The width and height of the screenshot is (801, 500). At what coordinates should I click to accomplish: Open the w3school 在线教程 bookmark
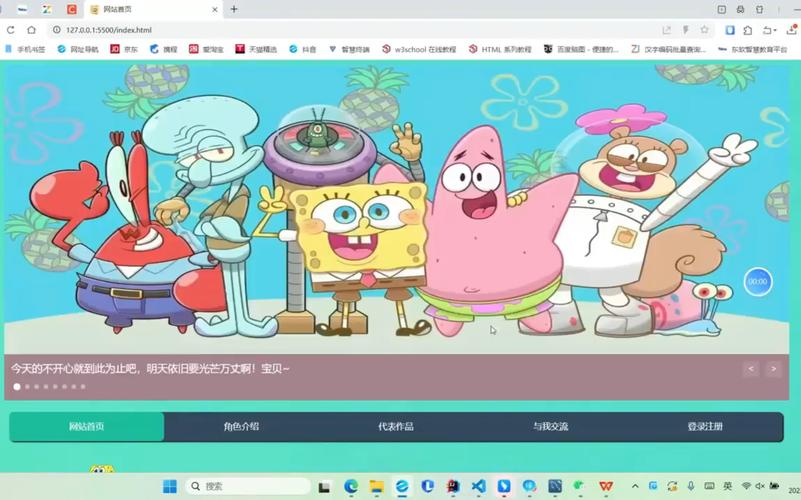[x=419, y=49]
